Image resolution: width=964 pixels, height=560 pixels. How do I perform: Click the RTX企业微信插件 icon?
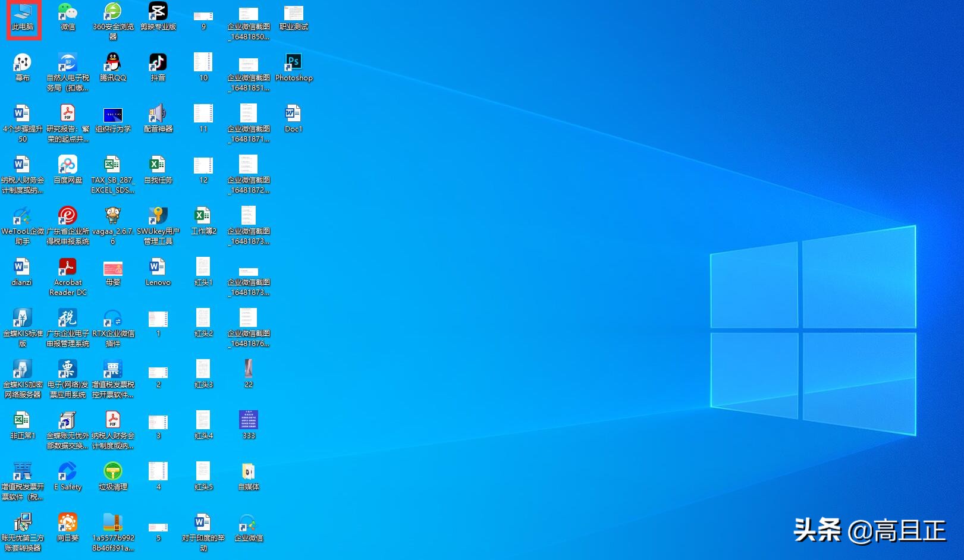click(x=113, y=328)
